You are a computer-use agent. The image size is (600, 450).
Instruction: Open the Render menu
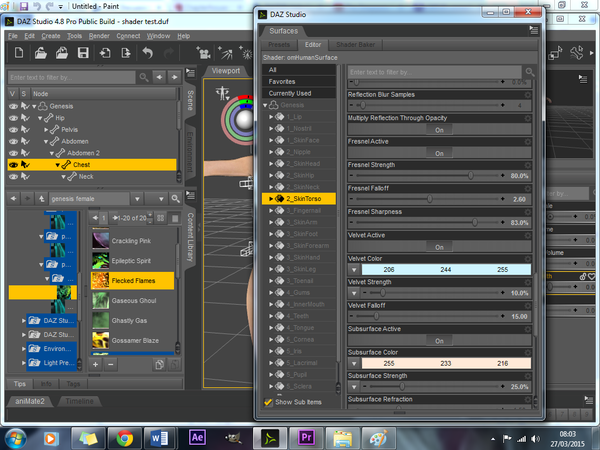click(x=99, y=36)
